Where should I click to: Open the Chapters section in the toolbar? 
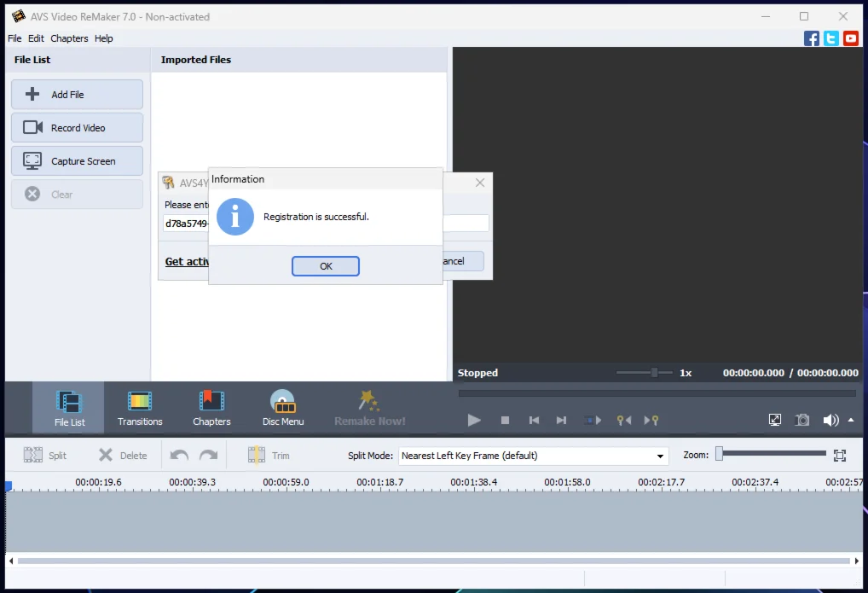211,408
